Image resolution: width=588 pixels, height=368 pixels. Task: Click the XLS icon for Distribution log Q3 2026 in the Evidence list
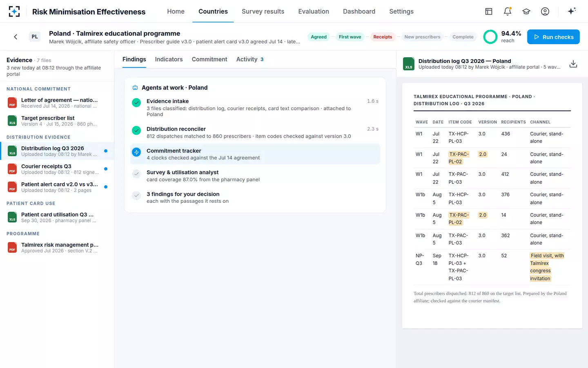[12, 151]
